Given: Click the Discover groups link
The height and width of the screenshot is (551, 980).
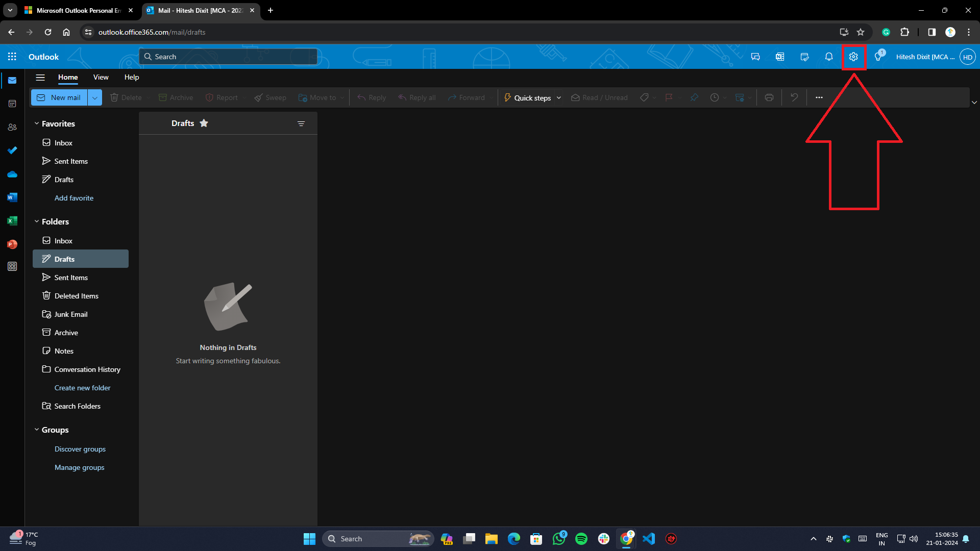Looking at the screenshot, I should [x=80, y=449].
